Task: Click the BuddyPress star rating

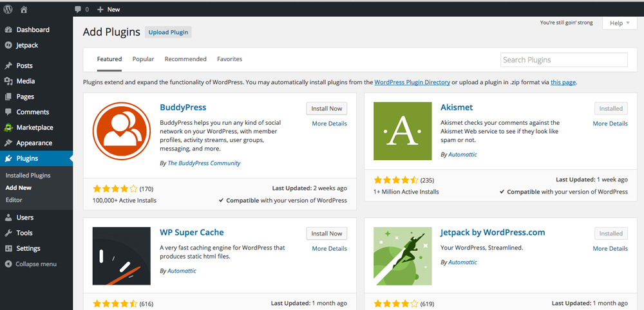Action: click(115, 189)
